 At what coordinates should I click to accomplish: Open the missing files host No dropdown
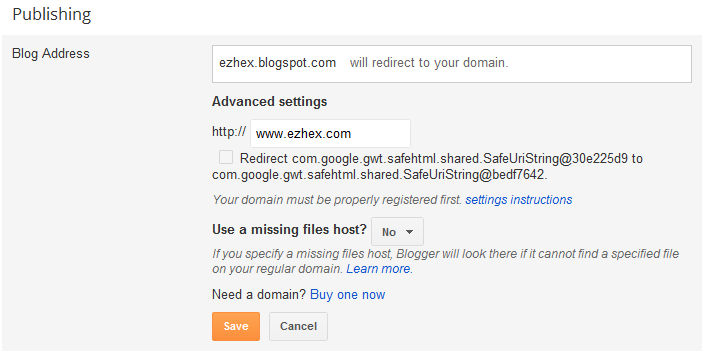click(397, 232)
